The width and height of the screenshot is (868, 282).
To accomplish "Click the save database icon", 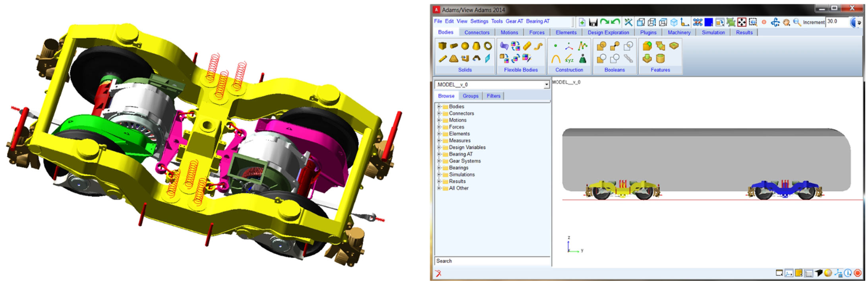I will click(x=593, y=22).
